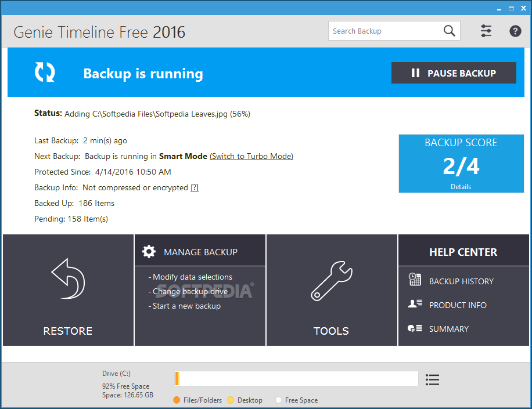Click the Manage Backup gear icon
Viewport: 532px width, 409px height.
[x=149, y=252]
